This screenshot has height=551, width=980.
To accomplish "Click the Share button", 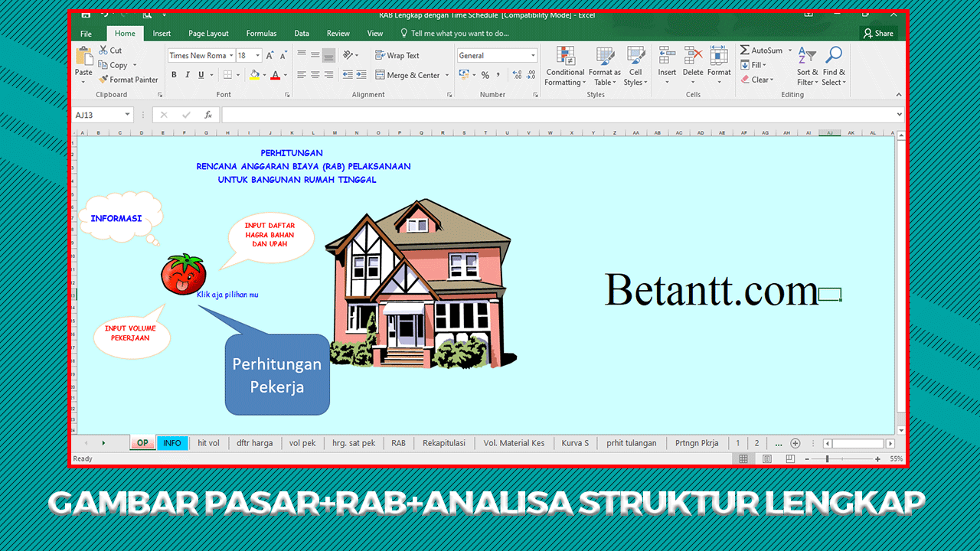I will 878,34.
